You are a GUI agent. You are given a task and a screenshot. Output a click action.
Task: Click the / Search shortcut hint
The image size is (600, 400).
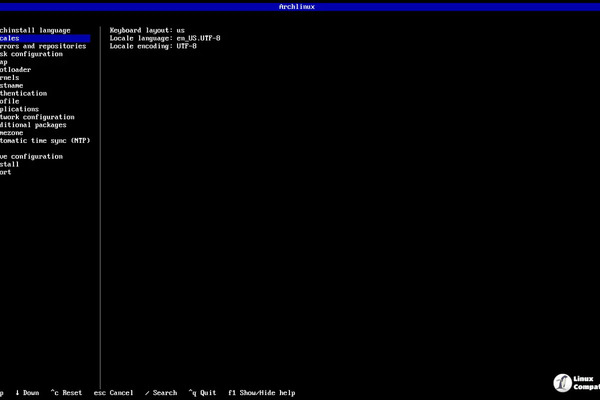161,393
